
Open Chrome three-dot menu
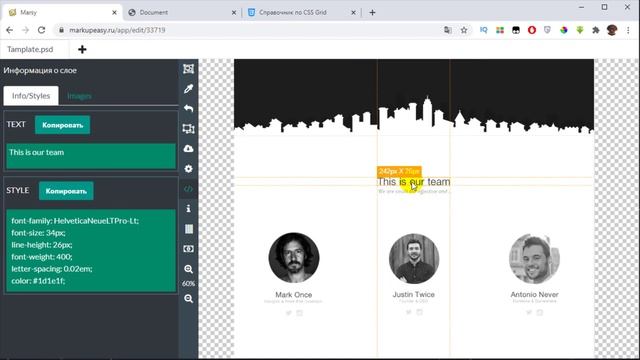point(629,30)
